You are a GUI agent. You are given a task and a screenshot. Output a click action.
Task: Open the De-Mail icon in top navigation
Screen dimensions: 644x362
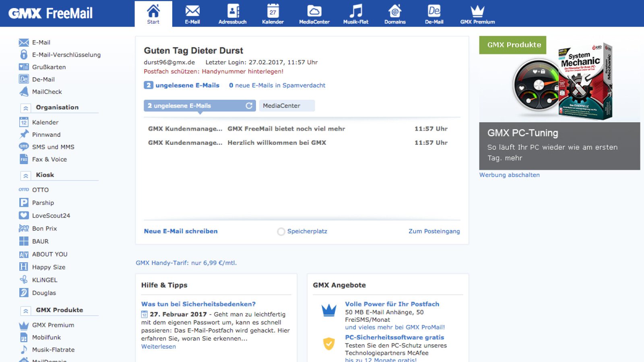click(434, 11)
